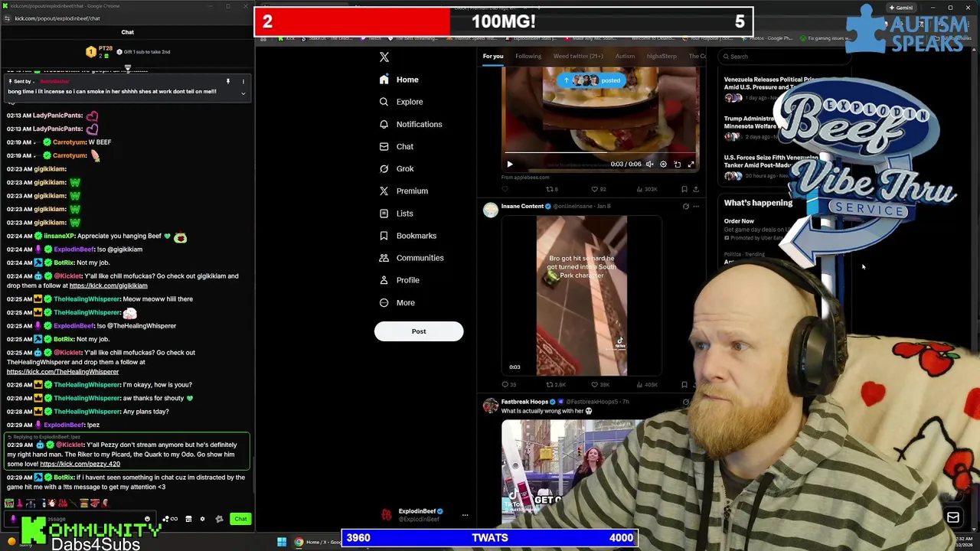The height and width of the screenshot is (551, 980).
Task: Open Fastbreak Hoops profile avatar
Action: coord(490,406)
